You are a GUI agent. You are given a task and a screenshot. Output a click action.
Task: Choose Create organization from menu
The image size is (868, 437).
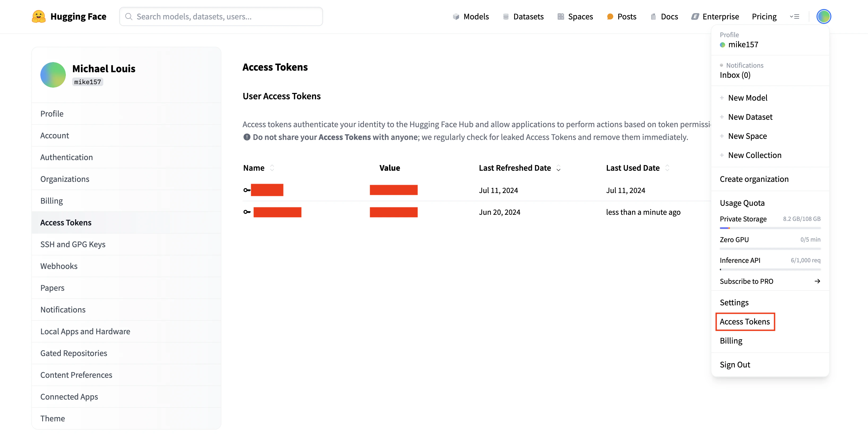click(x=754, y=179)
